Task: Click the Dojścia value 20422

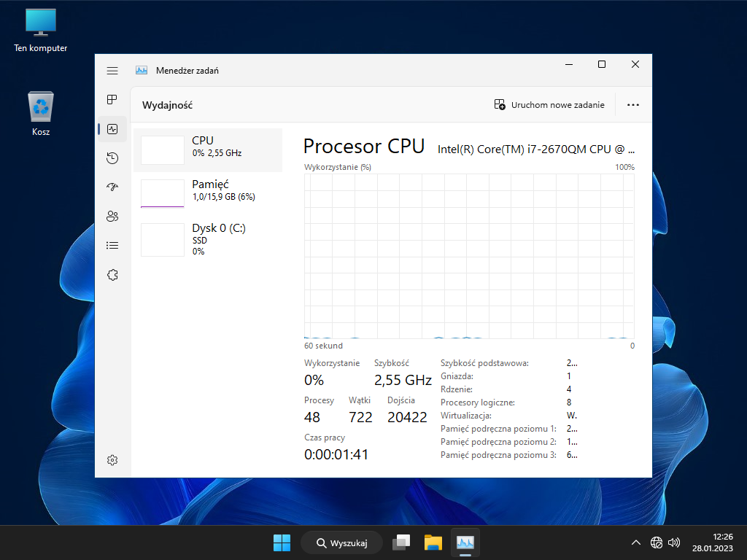Action: click(407, 417)
